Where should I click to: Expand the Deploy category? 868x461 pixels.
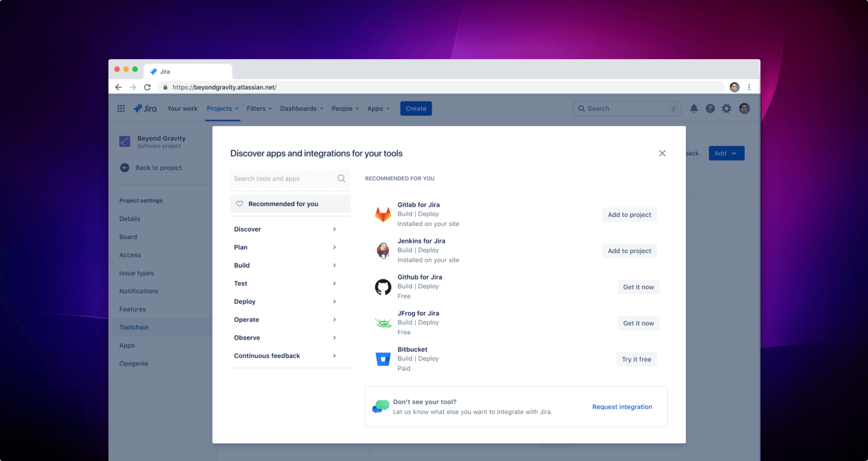245,301
